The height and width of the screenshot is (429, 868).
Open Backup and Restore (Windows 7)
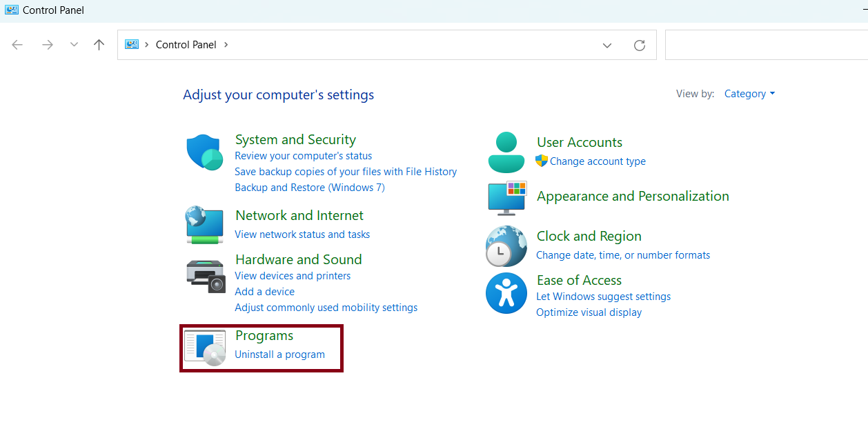click(310, 188)
